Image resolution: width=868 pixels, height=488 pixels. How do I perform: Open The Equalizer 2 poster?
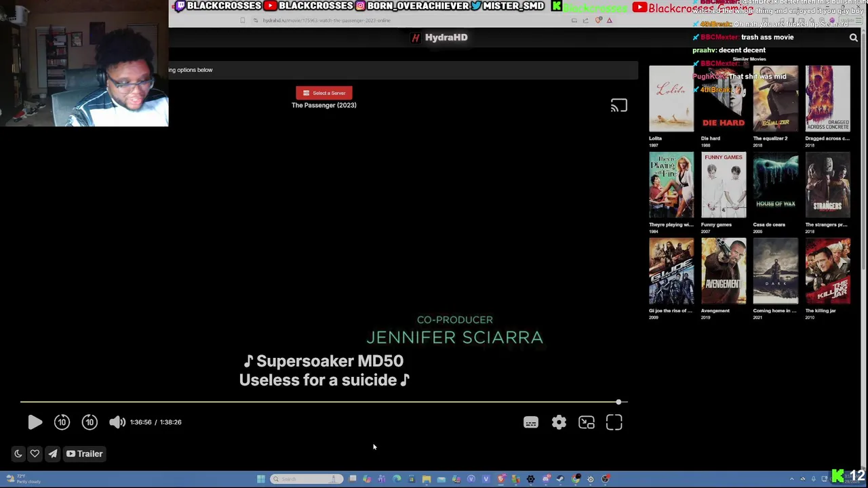tap(776, 98)
